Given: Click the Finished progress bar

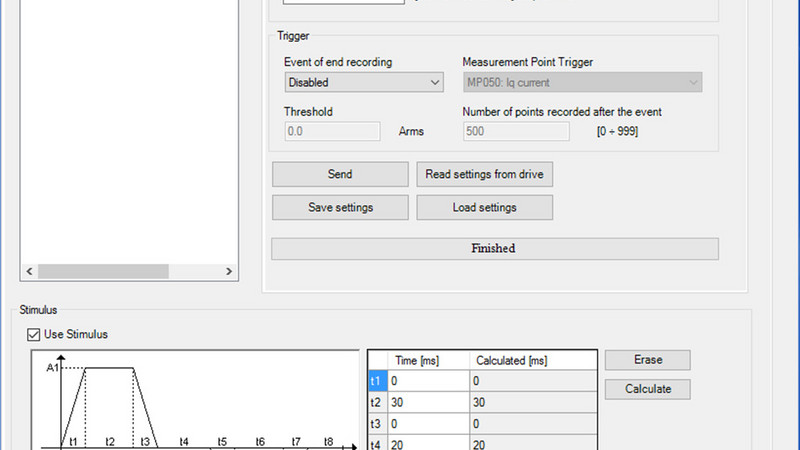Looking at the screenshot, I should coord(495,248).
